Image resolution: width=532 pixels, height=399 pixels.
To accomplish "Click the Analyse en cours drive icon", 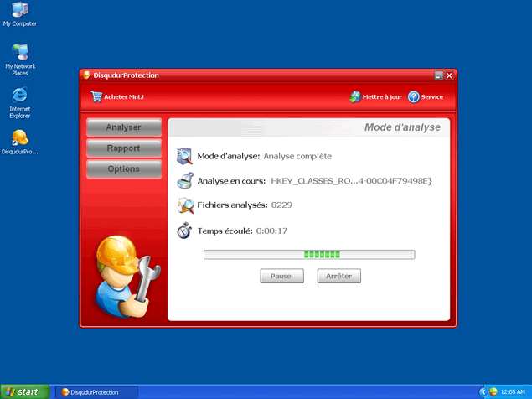I will click(x=185, y=180).
